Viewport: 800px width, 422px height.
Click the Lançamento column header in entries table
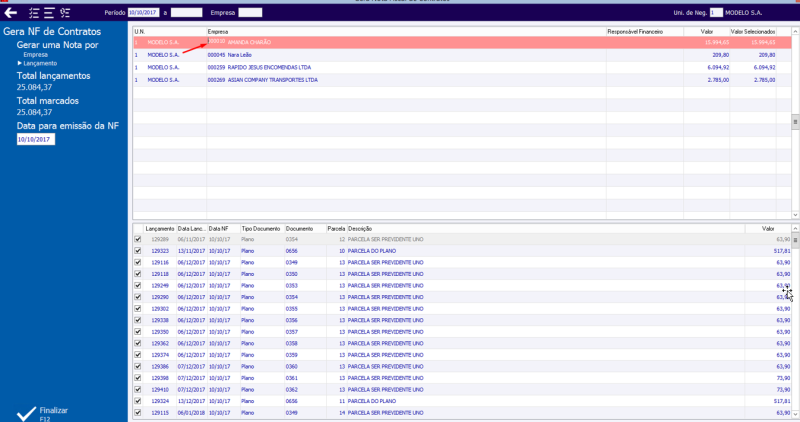(160, 229)
